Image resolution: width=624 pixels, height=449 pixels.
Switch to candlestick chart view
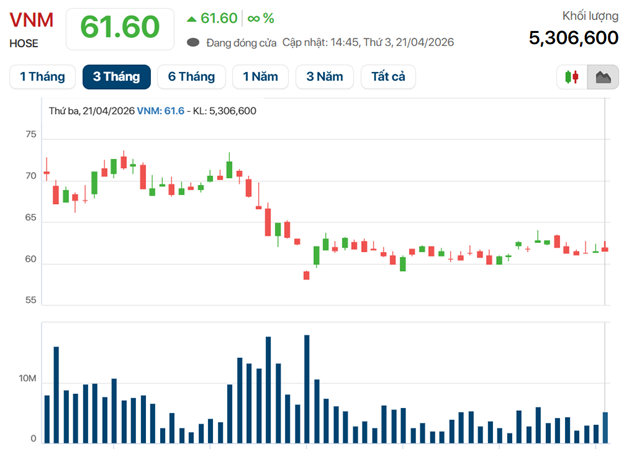(x=573, y=77)
